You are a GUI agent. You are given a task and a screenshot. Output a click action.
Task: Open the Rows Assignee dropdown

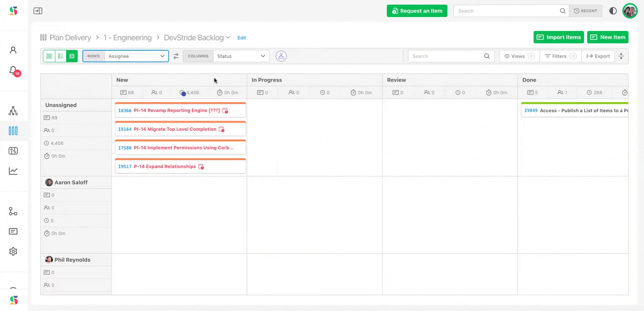pos(136,56)
